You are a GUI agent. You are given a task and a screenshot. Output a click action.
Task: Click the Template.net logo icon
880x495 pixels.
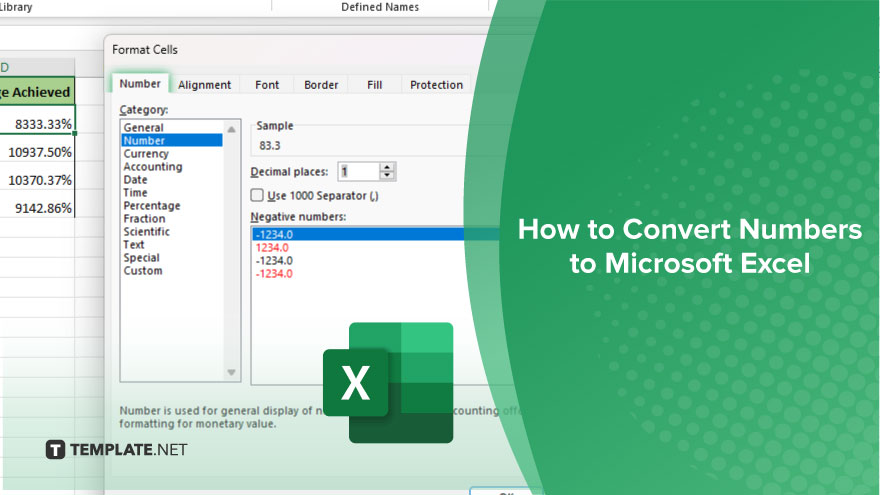(x=55, y=450)
